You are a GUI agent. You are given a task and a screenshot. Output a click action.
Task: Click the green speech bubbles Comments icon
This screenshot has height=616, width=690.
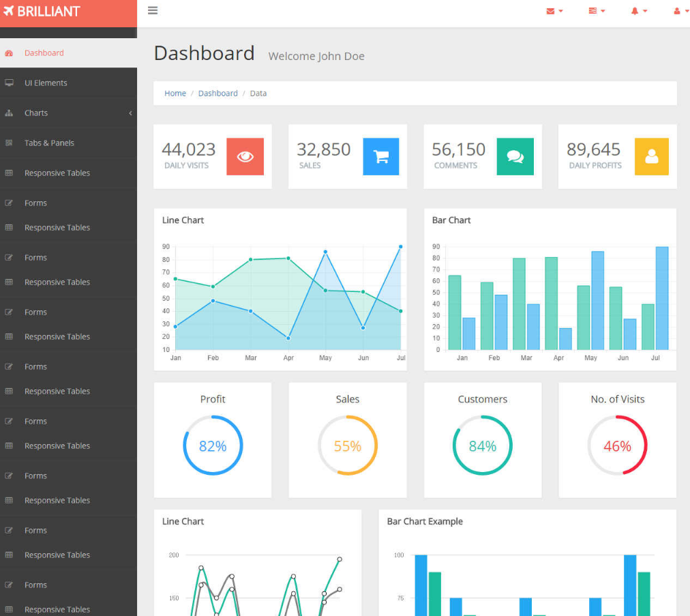515,156
